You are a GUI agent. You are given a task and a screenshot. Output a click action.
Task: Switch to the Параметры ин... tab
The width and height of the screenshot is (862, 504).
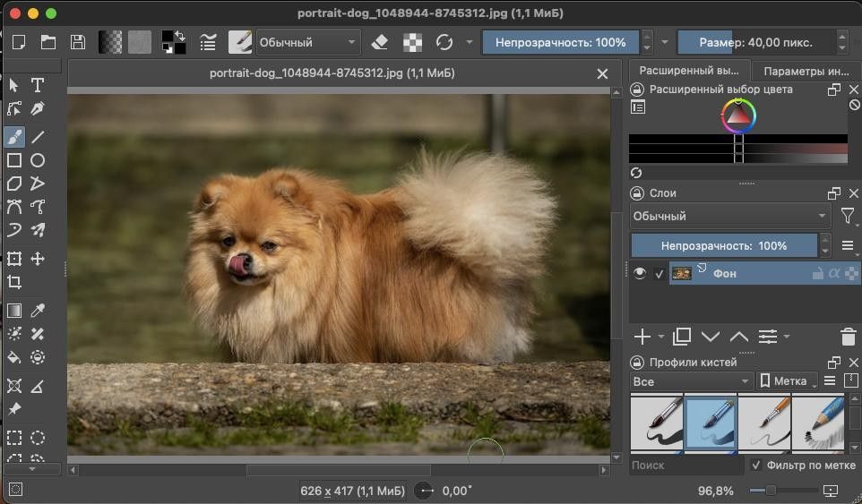coord(806,72)
